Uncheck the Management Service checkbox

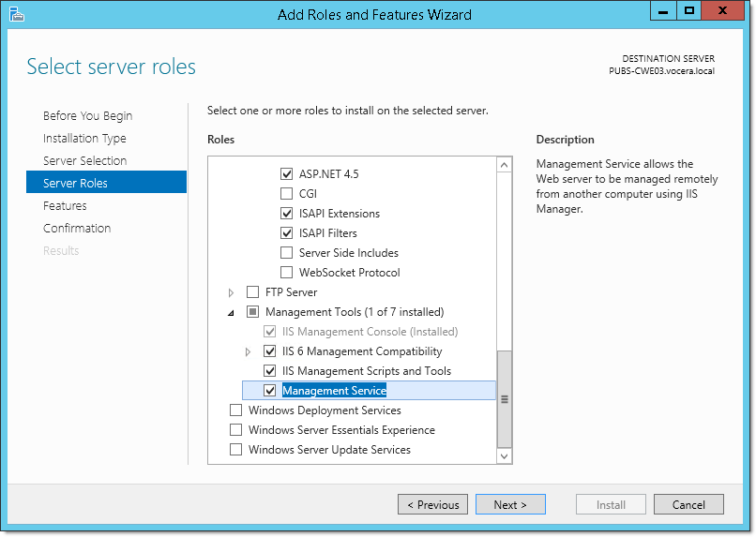269,391
